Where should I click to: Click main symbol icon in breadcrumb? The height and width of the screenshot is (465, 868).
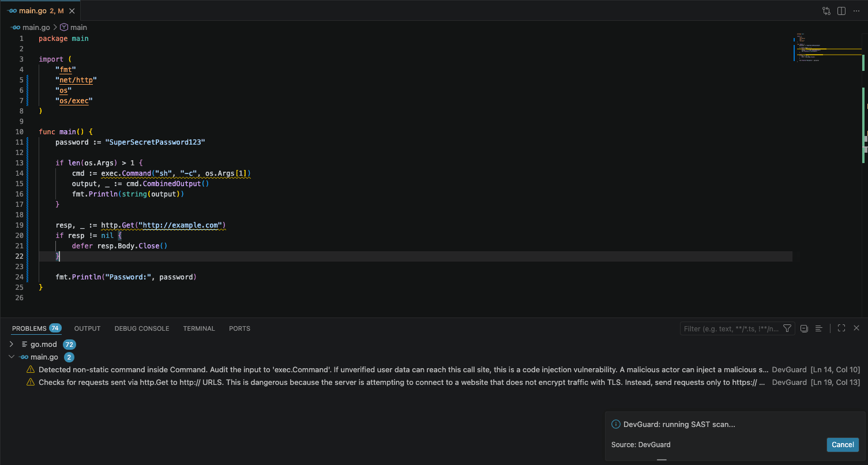pos(64,27)
